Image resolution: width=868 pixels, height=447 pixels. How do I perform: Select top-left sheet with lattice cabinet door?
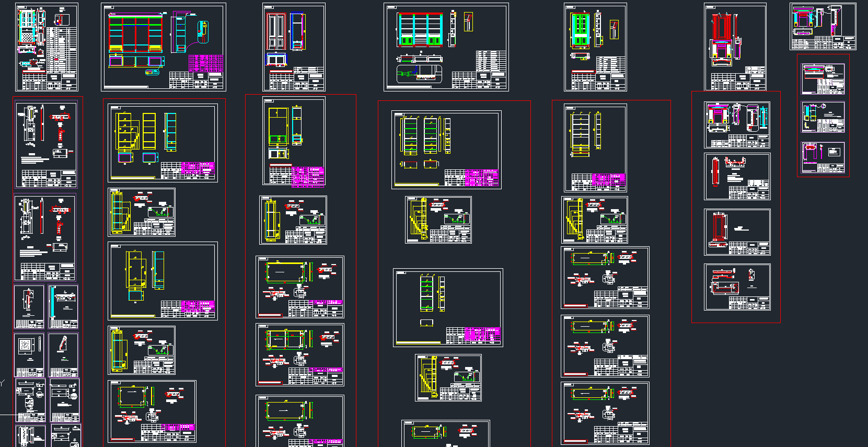(47, 47)
